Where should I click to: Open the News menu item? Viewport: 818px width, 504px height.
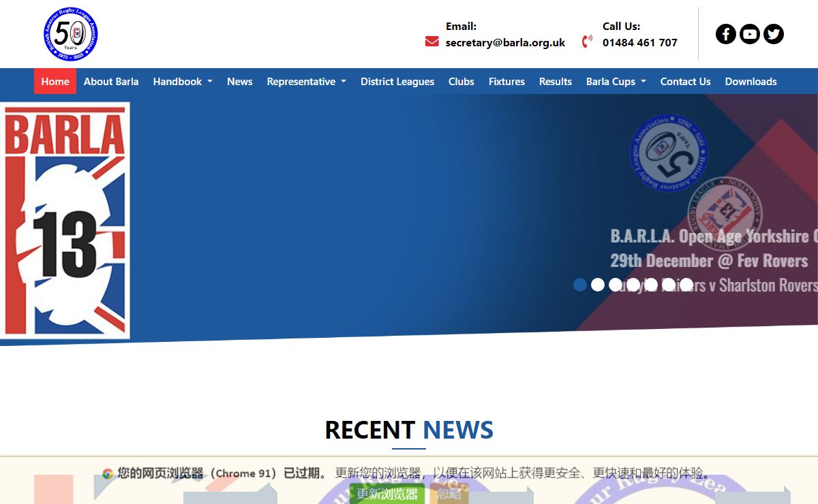pyautogui.click(x=240, y=81)
